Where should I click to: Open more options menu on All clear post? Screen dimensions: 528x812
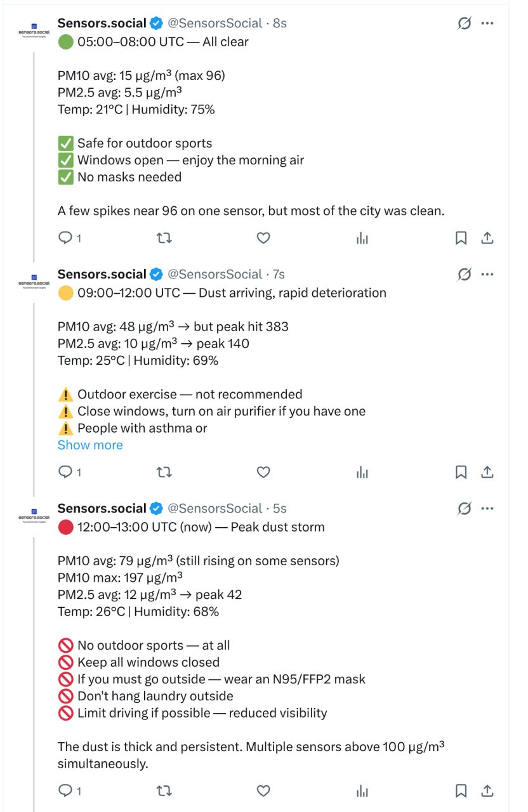pos(487,23)
